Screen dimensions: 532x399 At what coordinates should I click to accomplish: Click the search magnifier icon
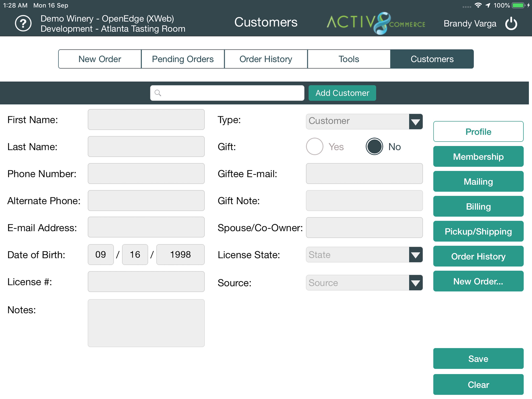click(158, 93)
